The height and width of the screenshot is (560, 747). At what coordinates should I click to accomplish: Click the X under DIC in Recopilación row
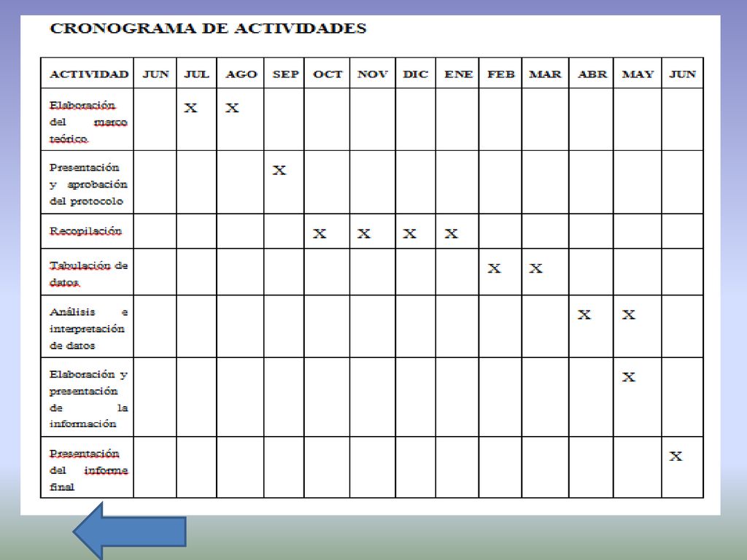[410, 234]
